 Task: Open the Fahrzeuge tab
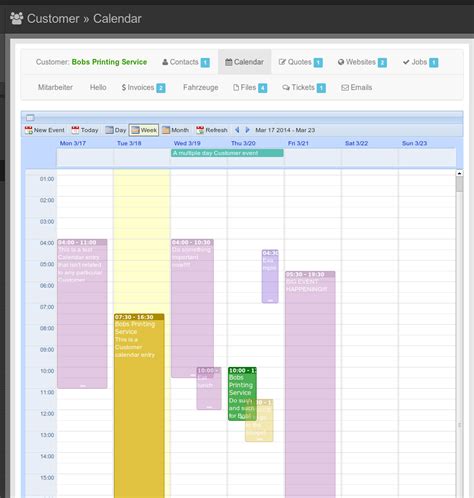tap(201, 87)
